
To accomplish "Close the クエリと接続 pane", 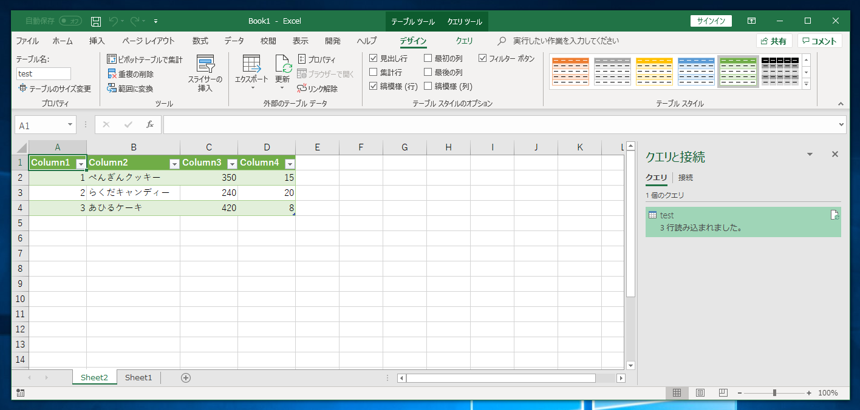I will (x=835, y=155).
